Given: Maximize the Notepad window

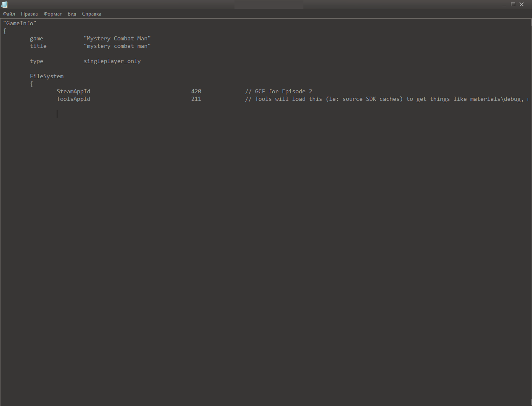Looking at the screenshot, I should (513, 5).
